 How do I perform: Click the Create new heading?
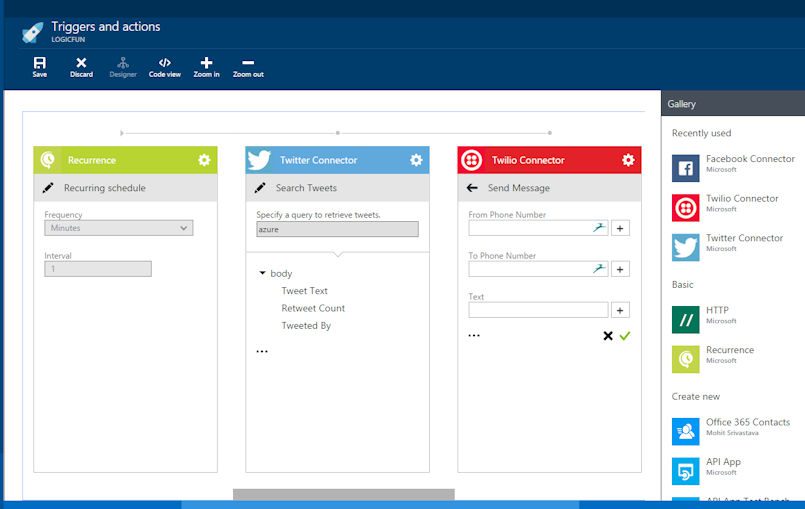click(x=696, y=397)
